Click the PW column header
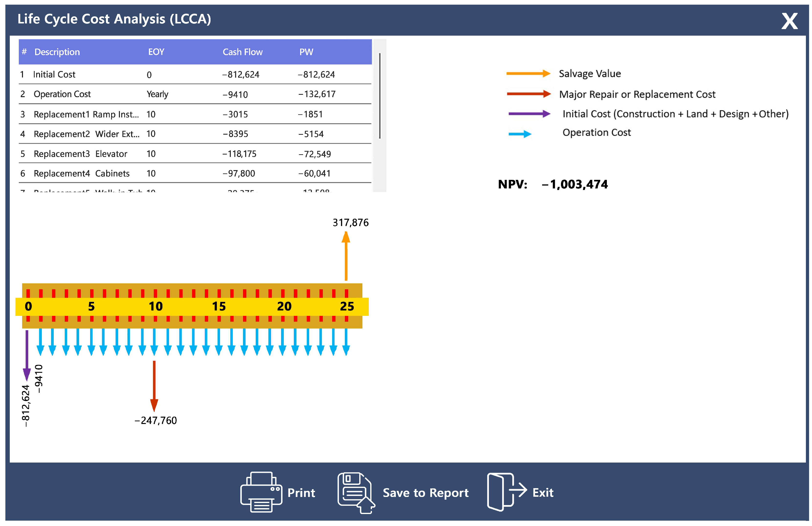 [306, 52]
